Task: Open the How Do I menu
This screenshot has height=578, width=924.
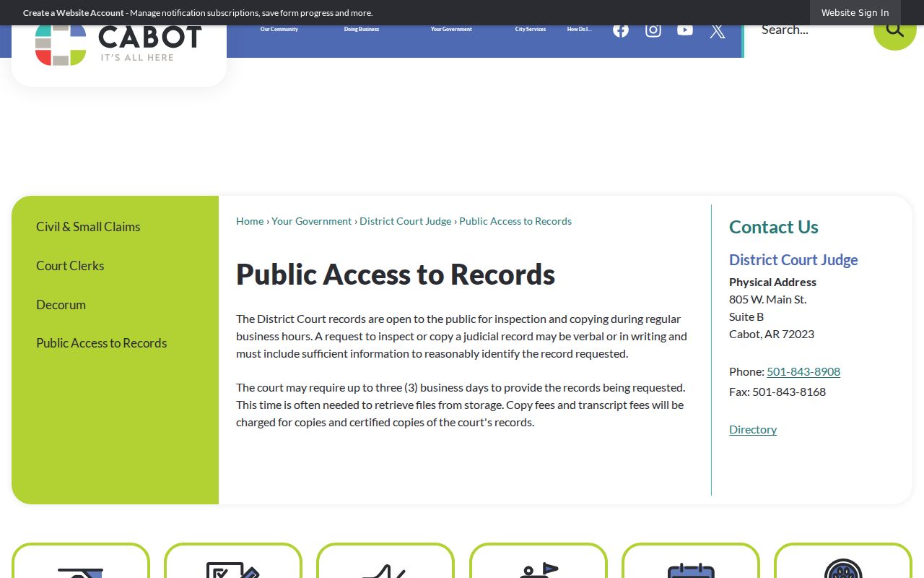Action: click(579, 30)
